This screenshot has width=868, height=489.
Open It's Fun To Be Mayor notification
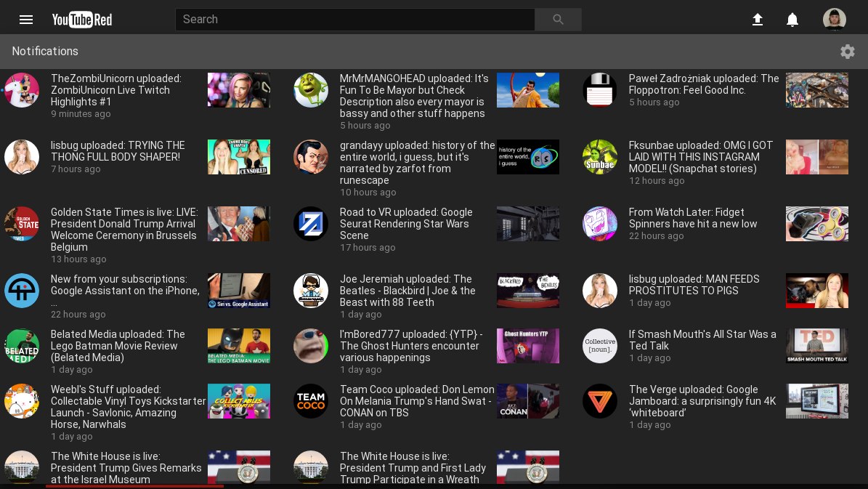pyautogui.click(x=414, y=96)
